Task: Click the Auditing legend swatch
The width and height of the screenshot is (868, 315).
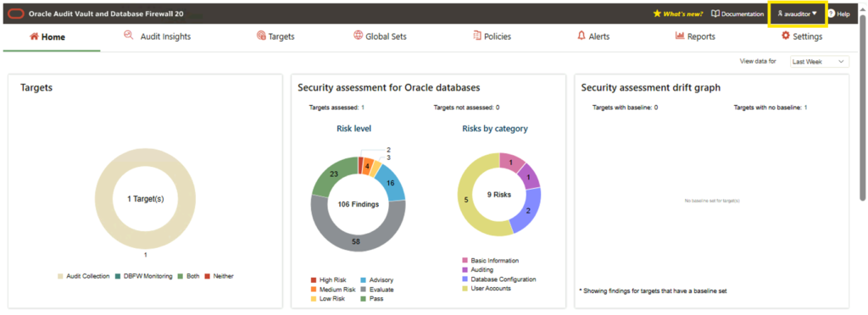Action: coord(465,269)
